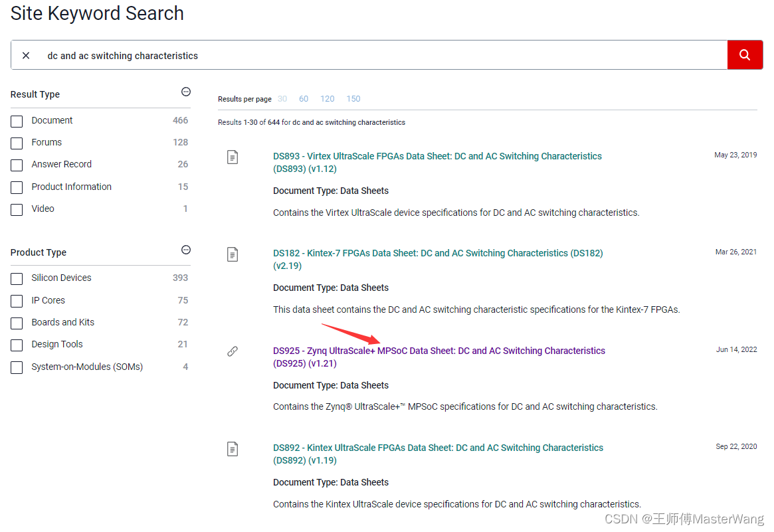This screenshot has width=774, height=532.
Task: Check the Forums result type checkbox
Action: pos(17,143)
